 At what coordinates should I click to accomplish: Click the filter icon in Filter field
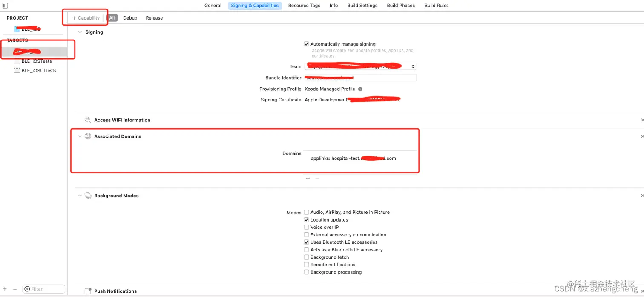pos(28,289)
